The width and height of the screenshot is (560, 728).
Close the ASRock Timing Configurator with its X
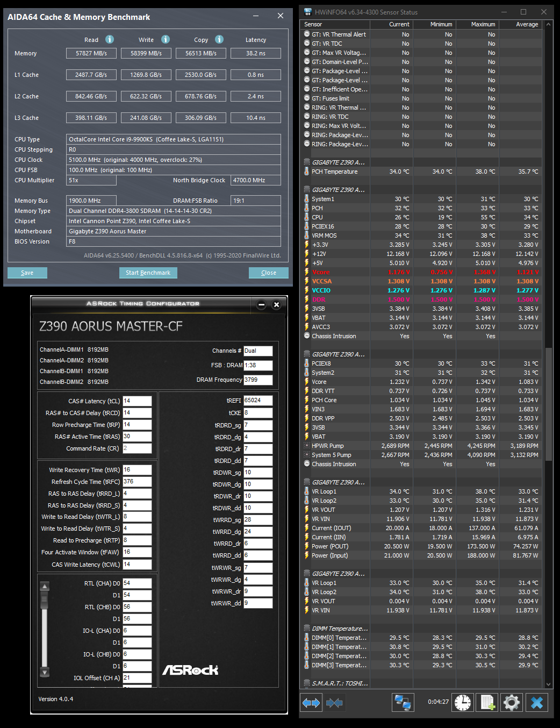coord(276,305)
